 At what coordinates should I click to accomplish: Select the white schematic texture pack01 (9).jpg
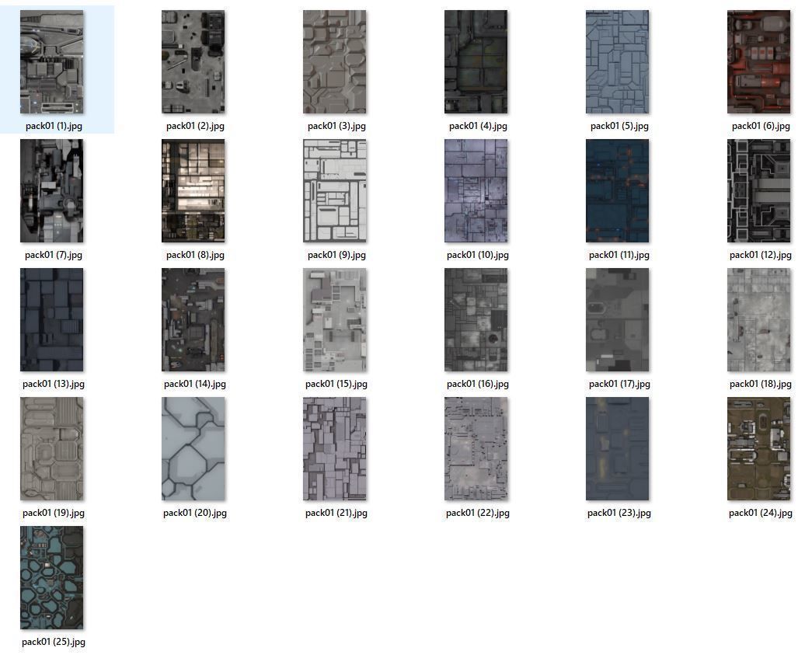click(x=335, y=190)
